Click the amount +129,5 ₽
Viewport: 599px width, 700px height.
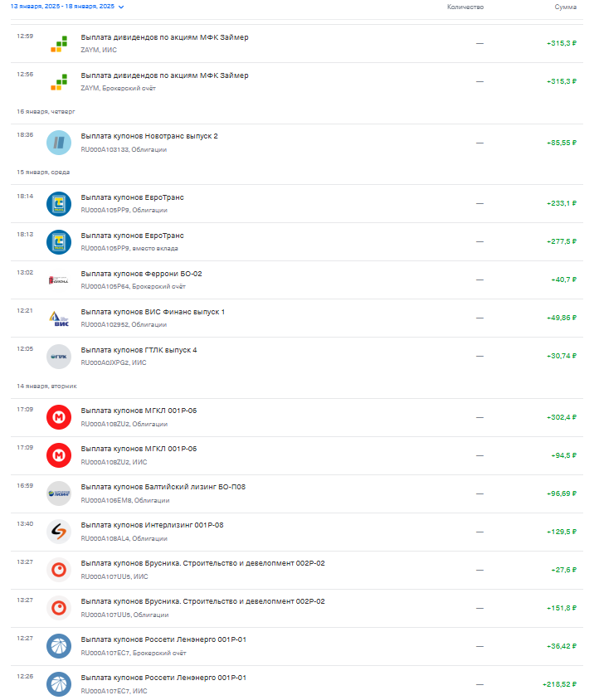562,532
